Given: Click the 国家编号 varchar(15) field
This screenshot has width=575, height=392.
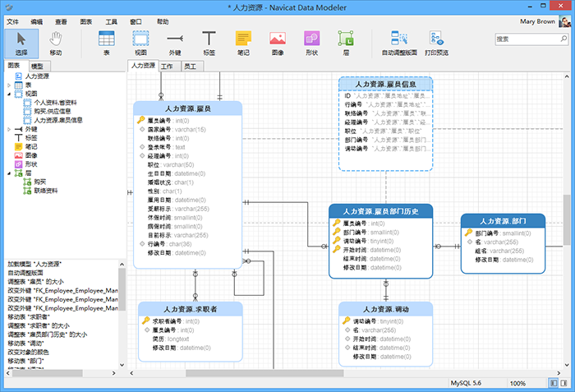Looking at the screenshot, I should click(x=177, y=130).
